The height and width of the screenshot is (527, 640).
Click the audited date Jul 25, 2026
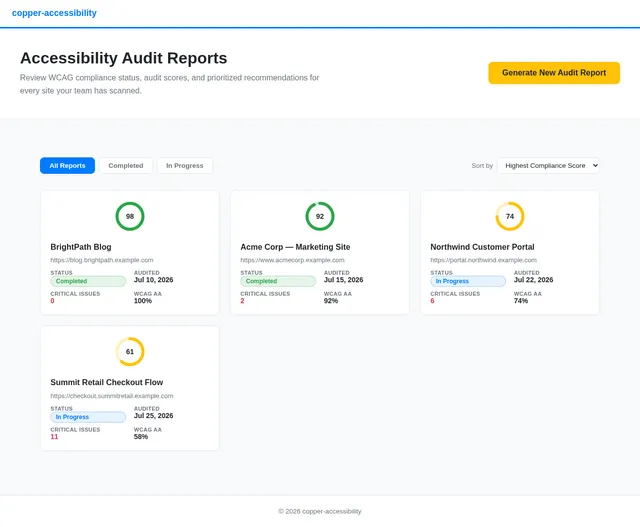pyautogui.click(x=153, y=416)
